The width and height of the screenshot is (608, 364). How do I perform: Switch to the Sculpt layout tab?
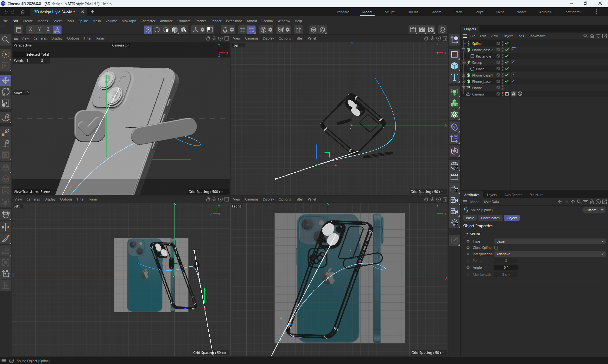click(389, 12)
